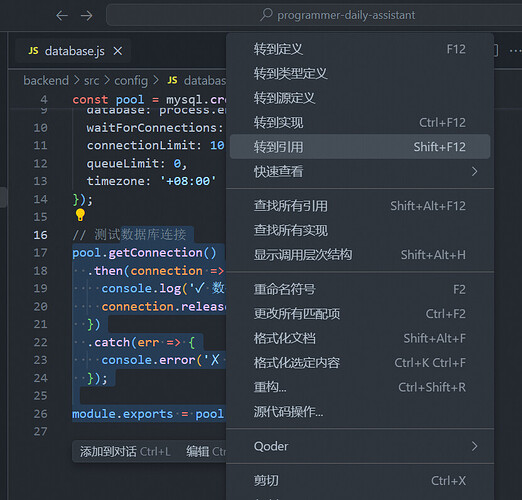Select 剪切 from the context menu
The width and height of the screenshot is (522, 500).
point(360,481)
